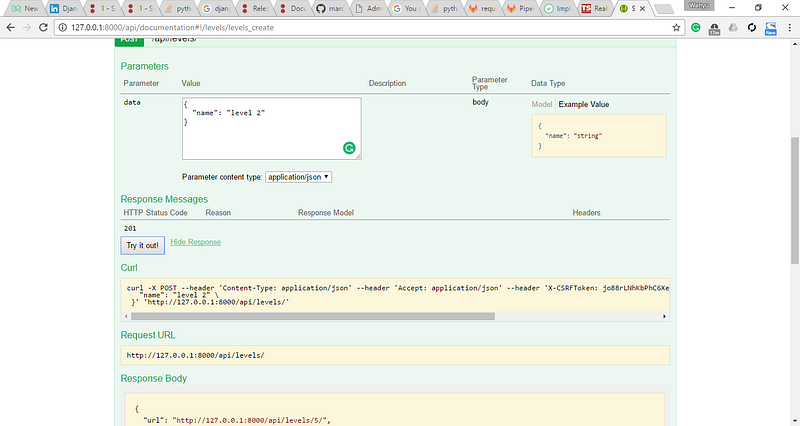Click the Google Drive extension icon
This screenshot has height=426, width=800.
click(x=733, y=28)
